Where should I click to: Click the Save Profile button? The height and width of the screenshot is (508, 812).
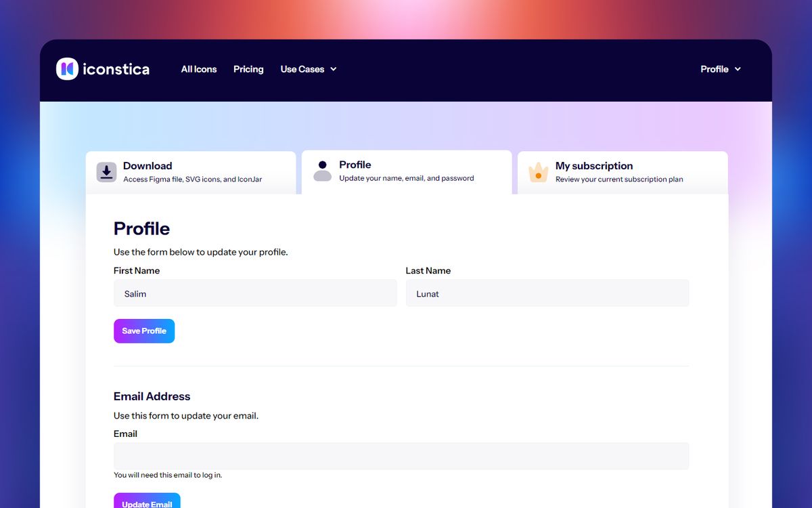(x=144, y=331)
